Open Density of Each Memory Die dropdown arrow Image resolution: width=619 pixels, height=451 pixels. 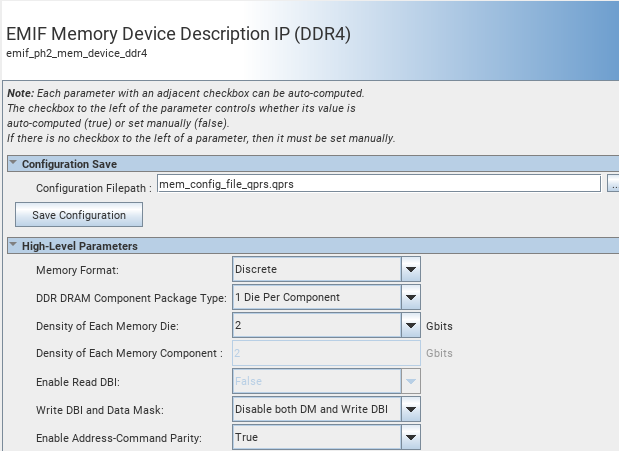tap(410, 325)
